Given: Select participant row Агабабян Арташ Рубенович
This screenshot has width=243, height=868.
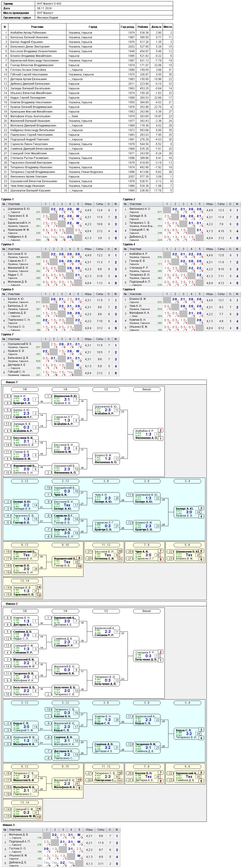Looking at the screenshot, I should click(x=87, y=33).
